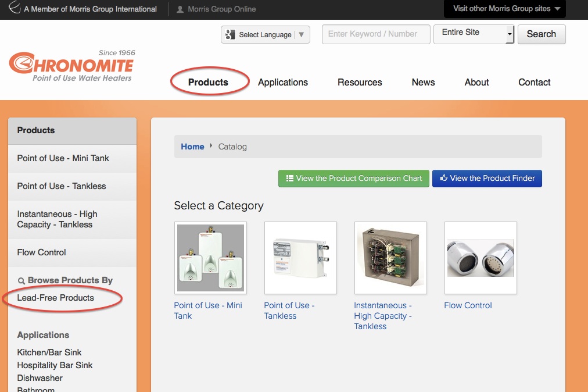The image size is (588, 392).
Task: Open the Select Language dropdown
Action: [x=265, y=34]
